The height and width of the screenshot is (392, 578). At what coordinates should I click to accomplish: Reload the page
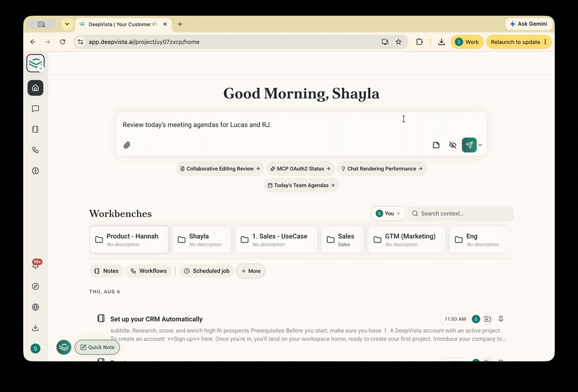[62, 42]
